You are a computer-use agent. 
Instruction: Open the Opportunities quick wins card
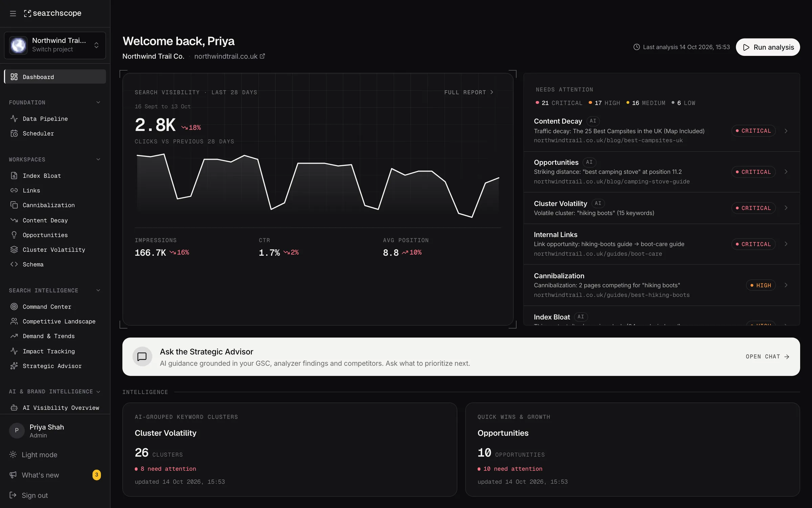tap(632, 449)
